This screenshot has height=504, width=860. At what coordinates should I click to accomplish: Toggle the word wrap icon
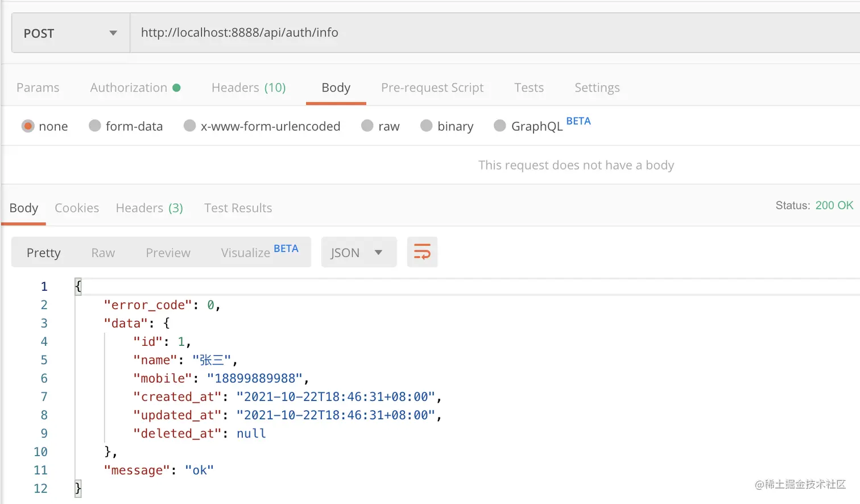(x=422, y=252)
